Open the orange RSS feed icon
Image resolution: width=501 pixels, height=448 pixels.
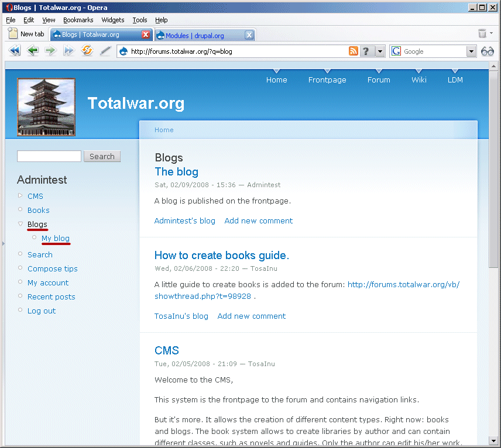pos(353,51)
